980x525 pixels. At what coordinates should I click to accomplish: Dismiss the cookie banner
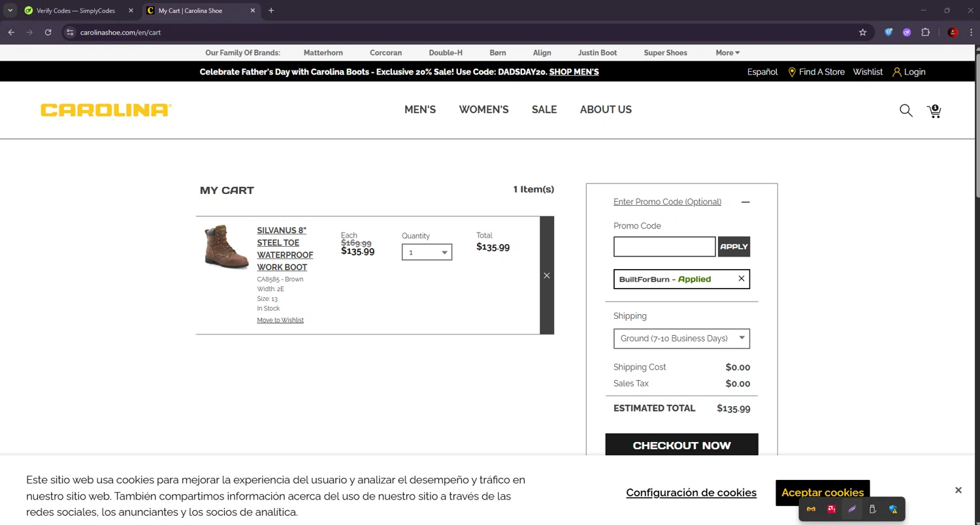[x=958, y=490]
